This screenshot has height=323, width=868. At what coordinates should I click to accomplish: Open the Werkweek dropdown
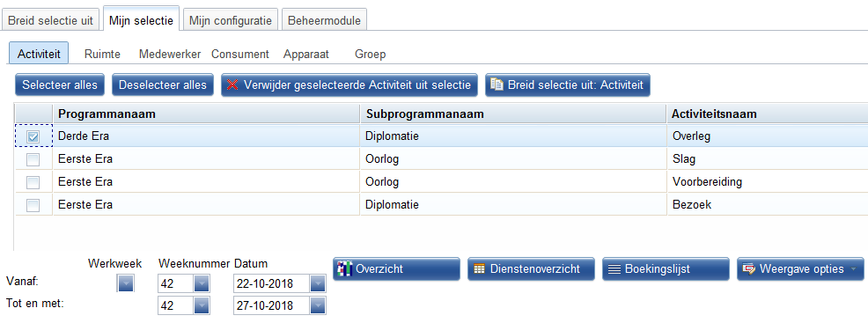(x=126, y=284)
